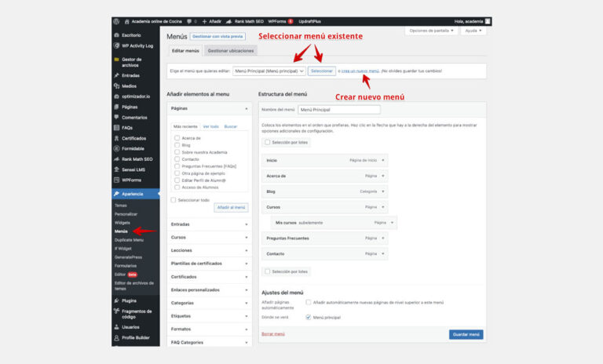Click the crea un nuevo menú link
603x364 pixels.
pyautogui.click(x=360, y=71)
